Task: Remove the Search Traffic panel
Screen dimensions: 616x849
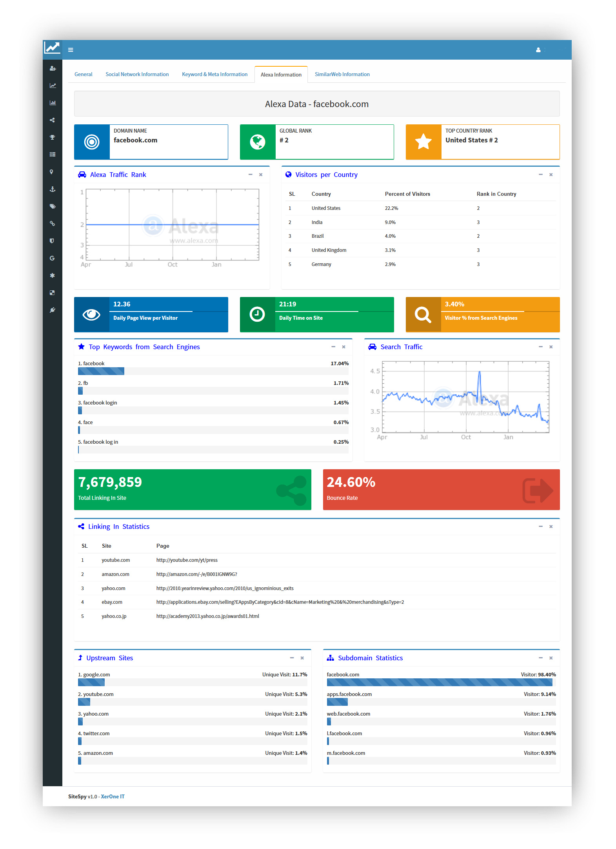Action: [x=551, y=347]
